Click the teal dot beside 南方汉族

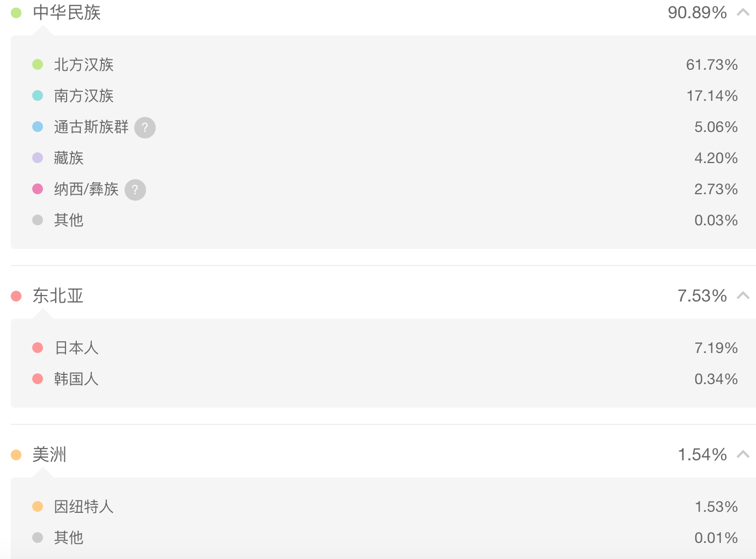coord(38,95)
